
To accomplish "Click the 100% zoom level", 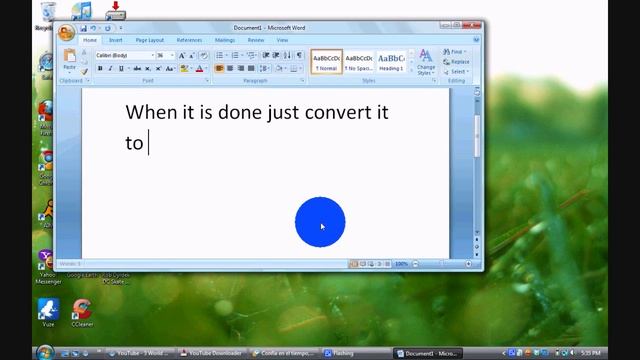I will tap(401, 264).
